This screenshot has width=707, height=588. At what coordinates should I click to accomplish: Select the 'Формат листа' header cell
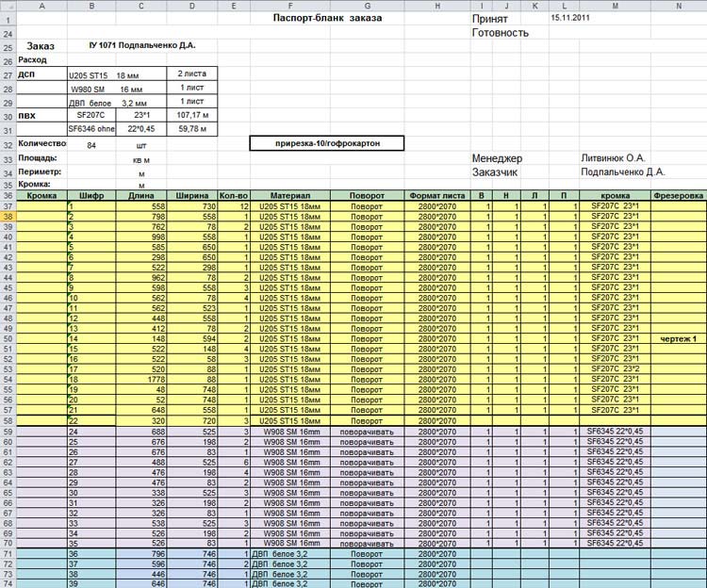click(436, 196)
